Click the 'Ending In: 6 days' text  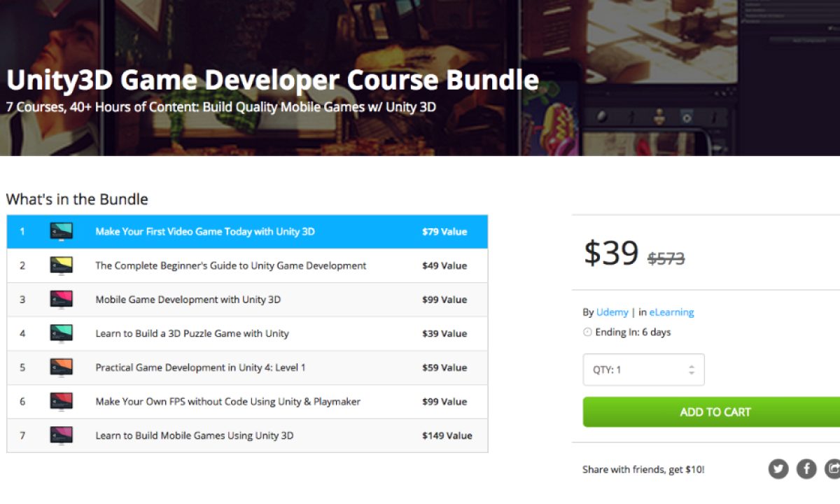(633, 332)
